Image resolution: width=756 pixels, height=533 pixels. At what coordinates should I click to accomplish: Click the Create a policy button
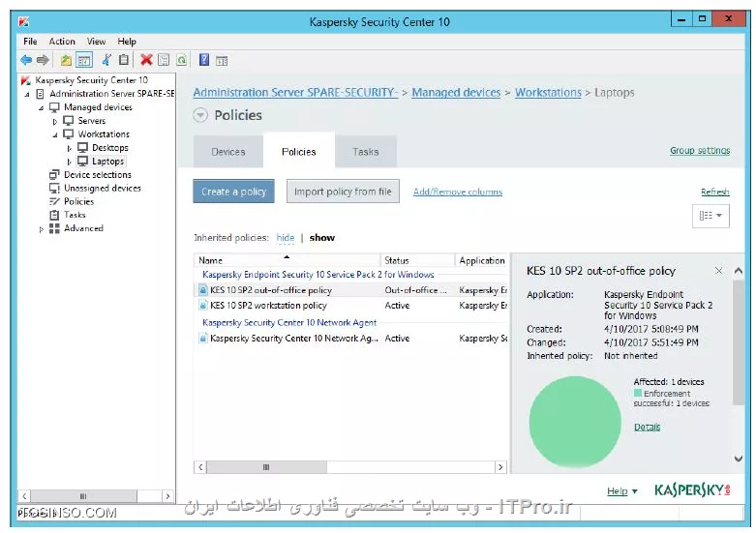tap(234, 192)
